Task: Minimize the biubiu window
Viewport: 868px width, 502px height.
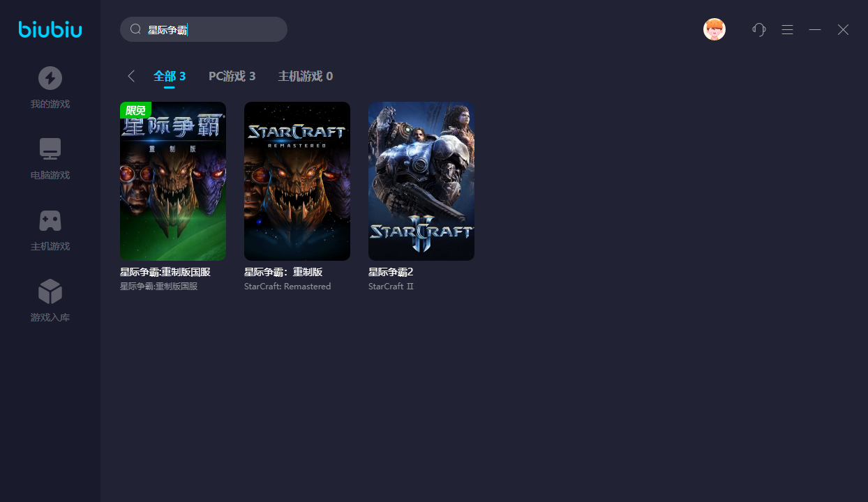Action: coord(815,29)
